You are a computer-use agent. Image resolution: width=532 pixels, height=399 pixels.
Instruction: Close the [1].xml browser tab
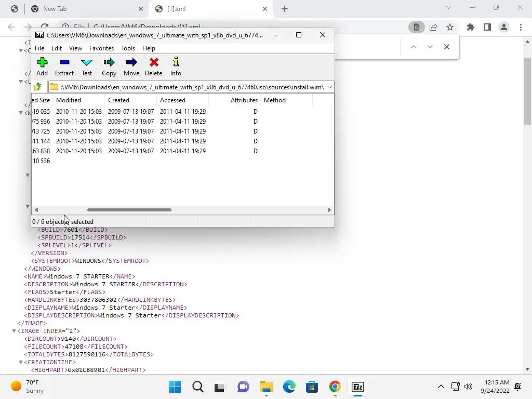click(265, 9)
